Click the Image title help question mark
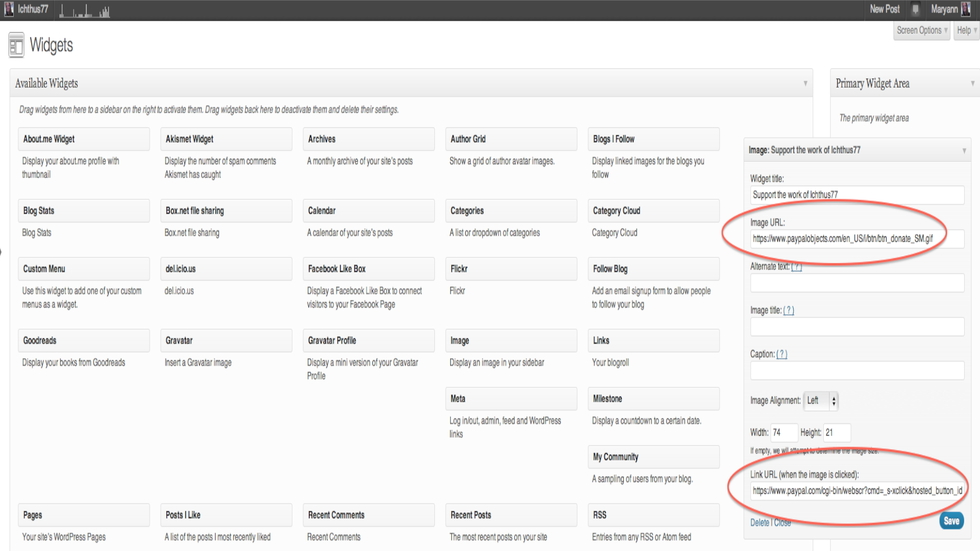Viewport: 980px width, 551px height. (789, 310)
